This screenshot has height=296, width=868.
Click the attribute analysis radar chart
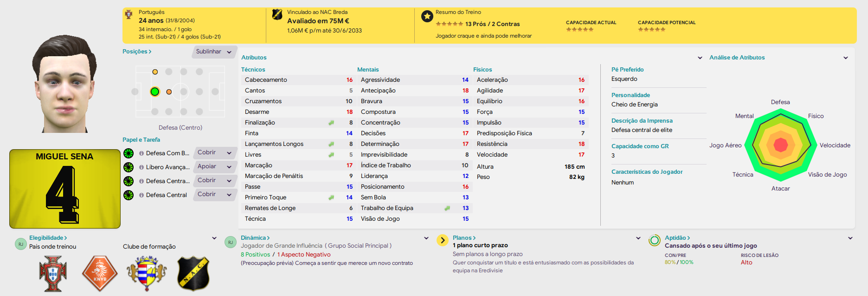pos(781,145)
